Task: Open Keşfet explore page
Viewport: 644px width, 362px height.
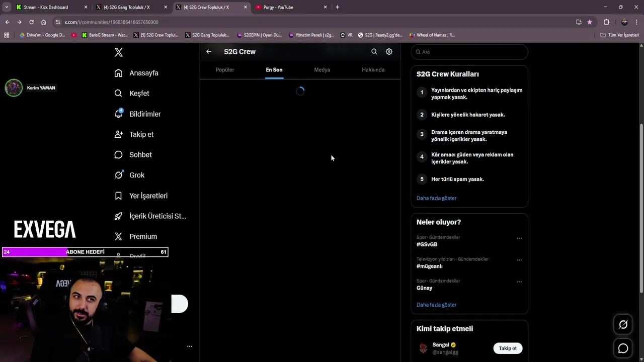Action: pos(132,94)
